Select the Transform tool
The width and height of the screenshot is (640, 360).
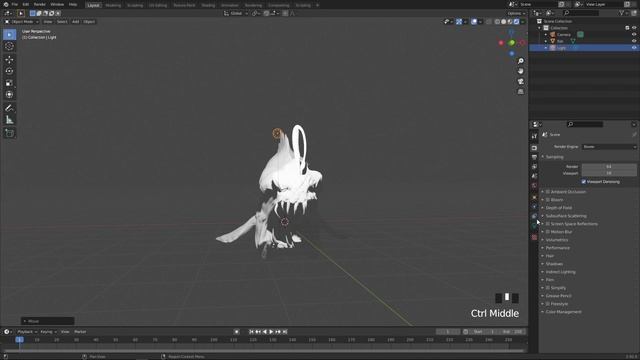[9, 94]
